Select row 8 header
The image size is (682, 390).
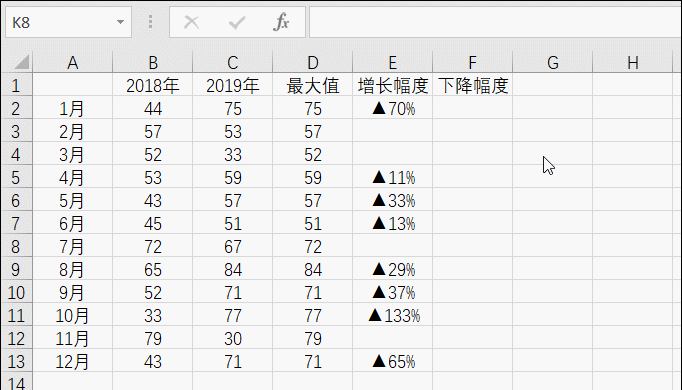pyautogui.click(x=16, y=247)
